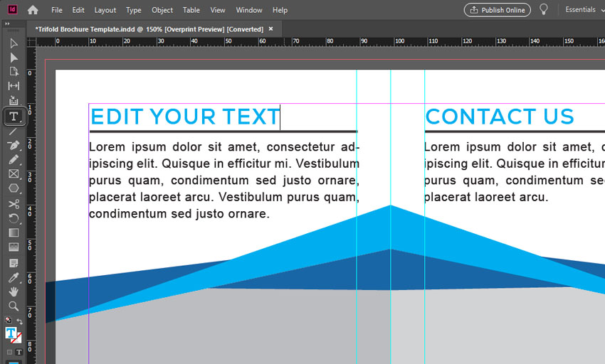Click the paragraph under CONTACT US
605x364 pixels.
click(515, 171)
